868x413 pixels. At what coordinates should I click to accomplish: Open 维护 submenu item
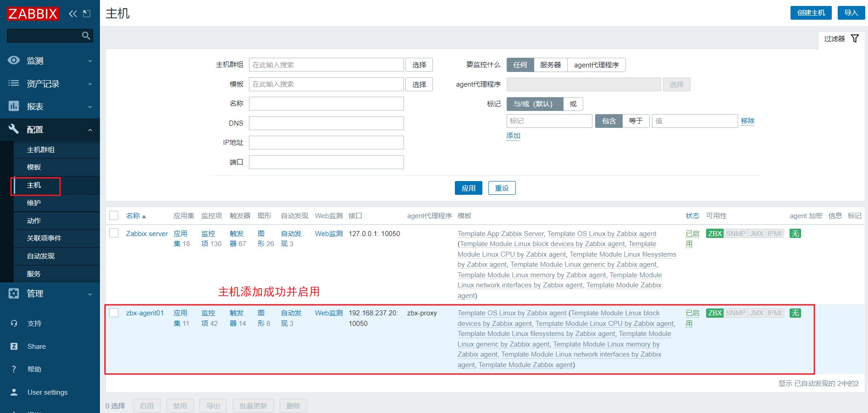pyautogui.click(x=57, y=203)
